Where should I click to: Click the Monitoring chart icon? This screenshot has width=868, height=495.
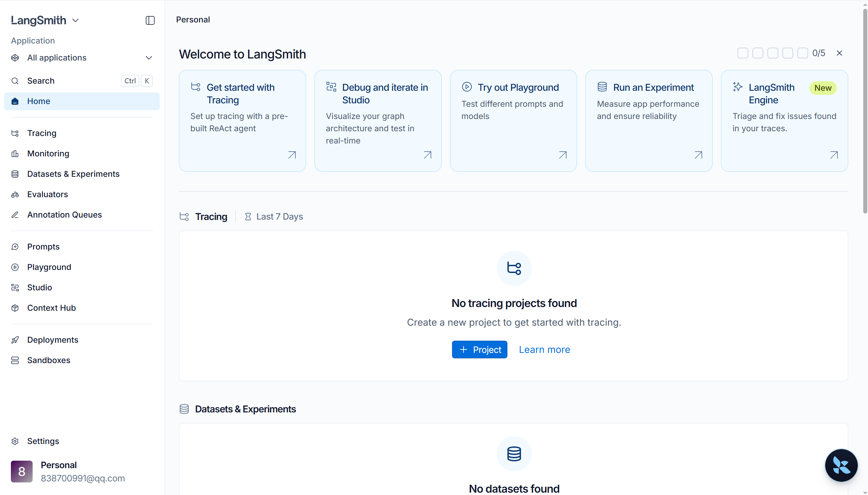coord(15,154)
